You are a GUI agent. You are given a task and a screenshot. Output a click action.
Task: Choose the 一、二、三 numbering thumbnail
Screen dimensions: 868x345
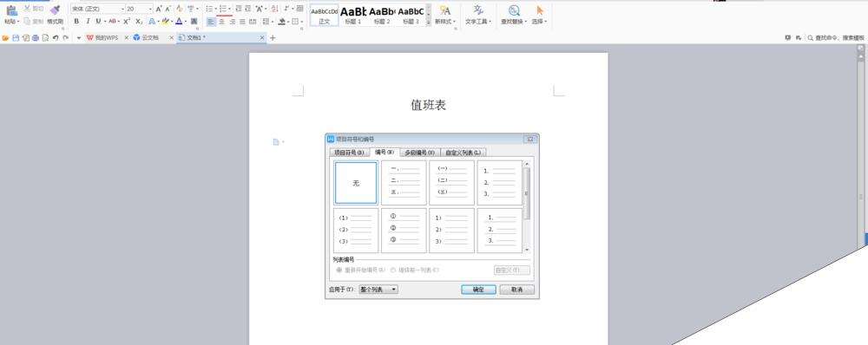click(404, 183)
